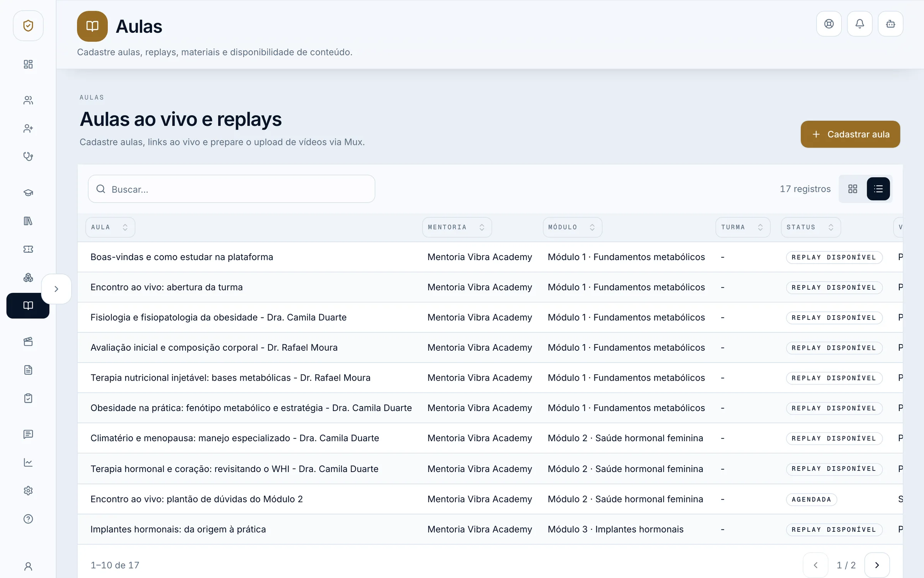
Task: Go to previous page of records
Action: (815, 565)
